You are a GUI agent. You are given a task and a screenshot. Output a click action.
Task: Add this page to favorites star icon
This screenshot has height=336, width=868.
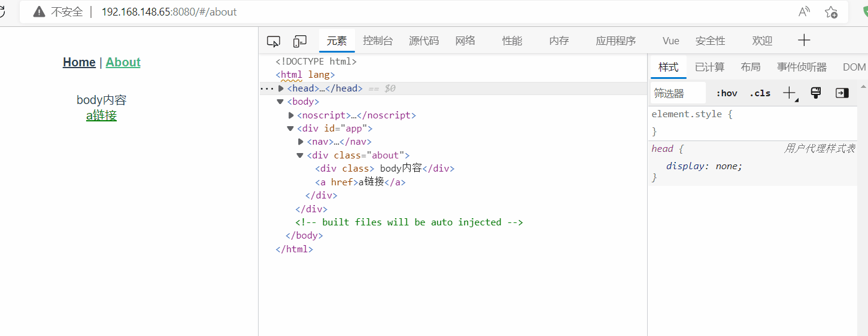tap(831, 12)
